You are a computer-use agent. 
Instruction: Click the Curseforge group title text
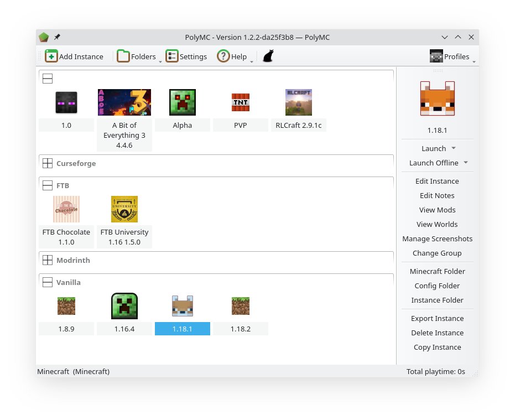coord(76,163)
